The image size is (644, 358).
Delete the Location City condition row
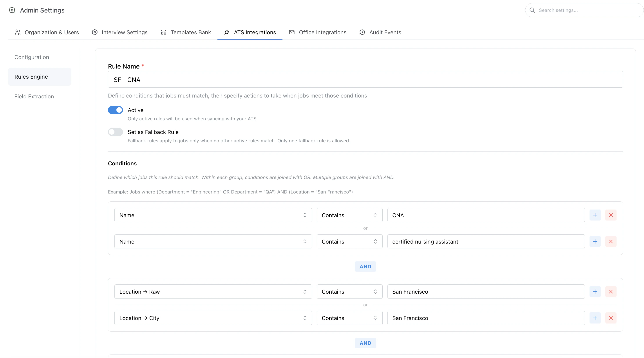coord(611,318)
